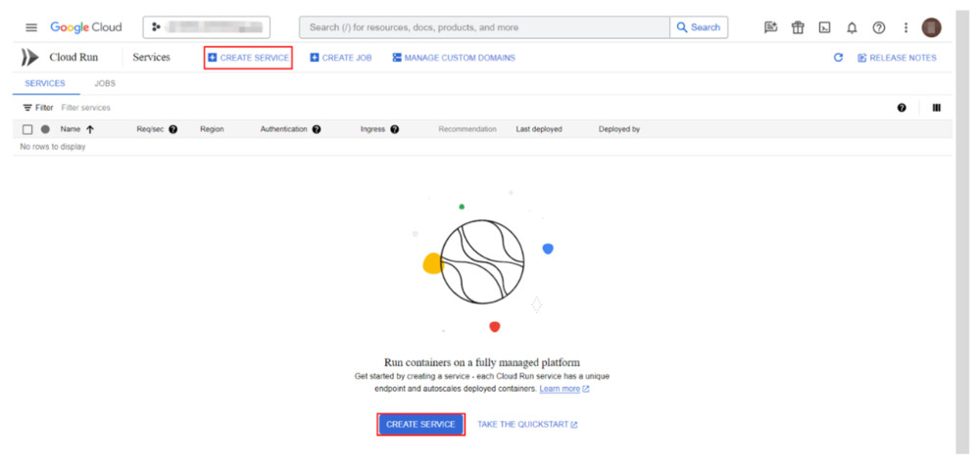Open Cloud Shell terminal icon

pos(825,27)
